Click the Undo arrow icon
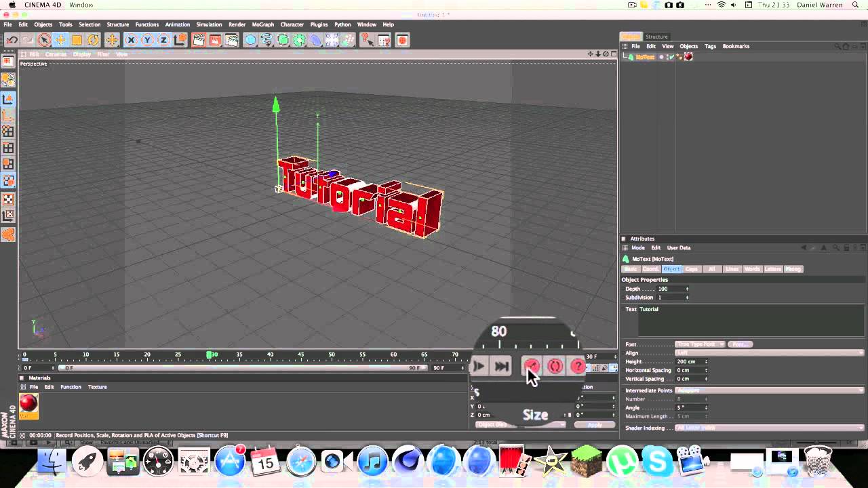Screen dimensions: 868x488 pyautogui.click(x=12, y=40)
